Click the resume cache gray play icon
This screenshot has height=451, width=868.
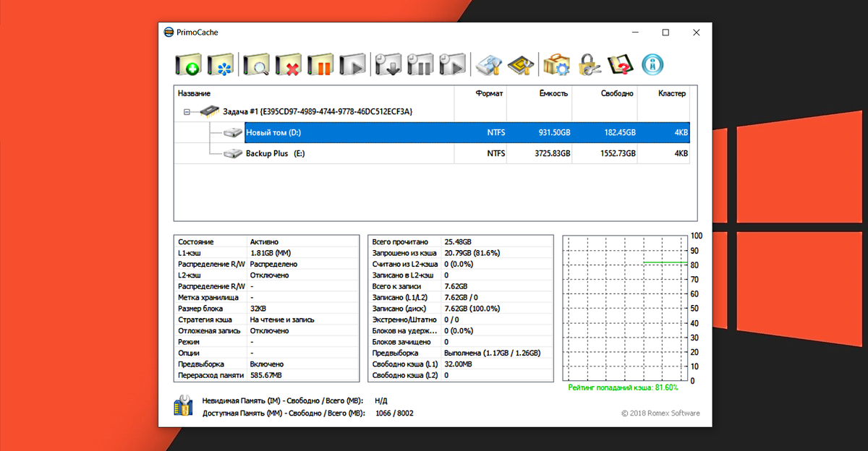tap(354, 64)
